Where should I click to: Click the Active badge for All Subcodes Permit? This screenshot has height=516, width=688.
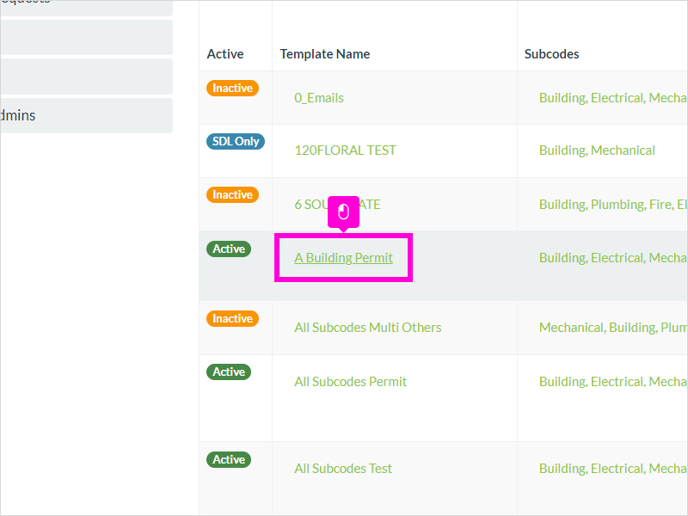[229, 372]
